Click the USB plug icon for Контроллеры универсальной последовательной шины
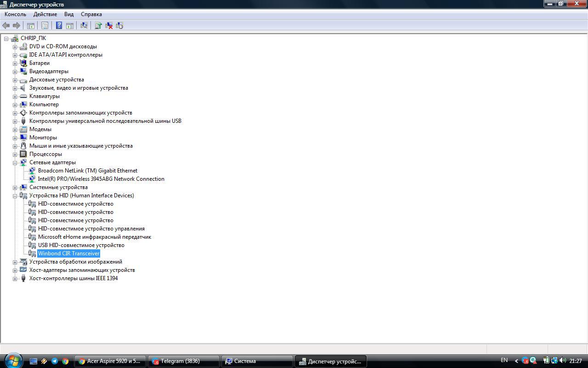This screenshot has height=368, width=588. (23, 121)
